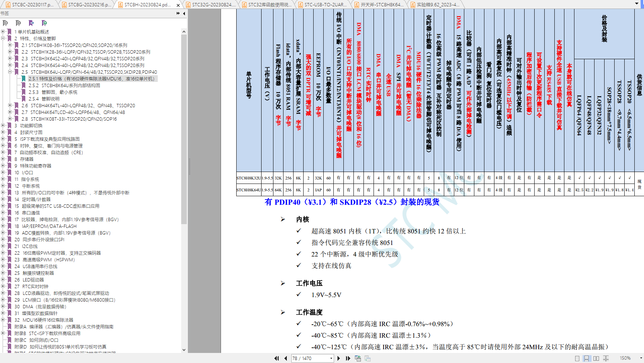The image size is (644, 363).
Task: Click the 书签 panel title
Action: (x=4, y=13)
